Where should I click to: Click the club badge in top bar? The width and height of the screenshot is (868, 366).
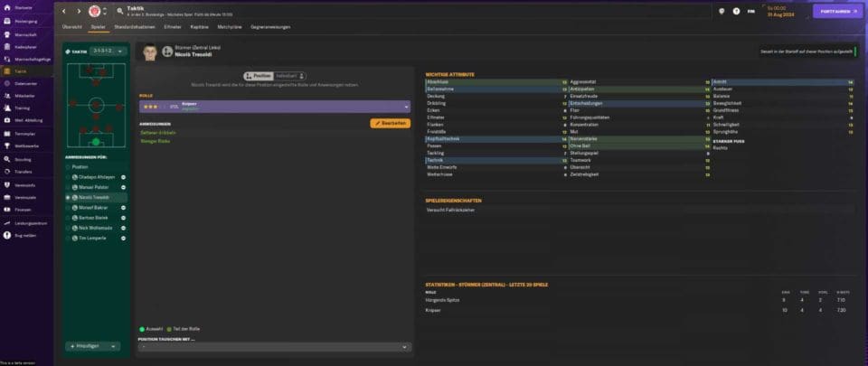point(94,11)
